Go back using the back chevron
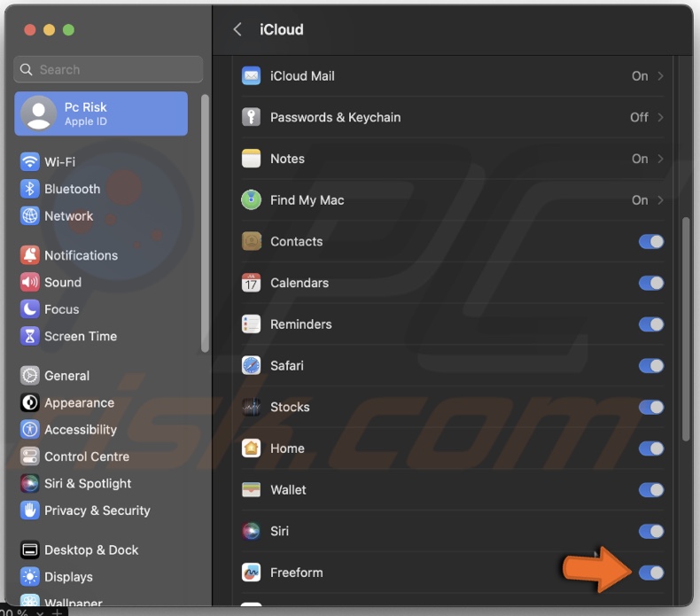The image size is (700, 616). point(237,29)
